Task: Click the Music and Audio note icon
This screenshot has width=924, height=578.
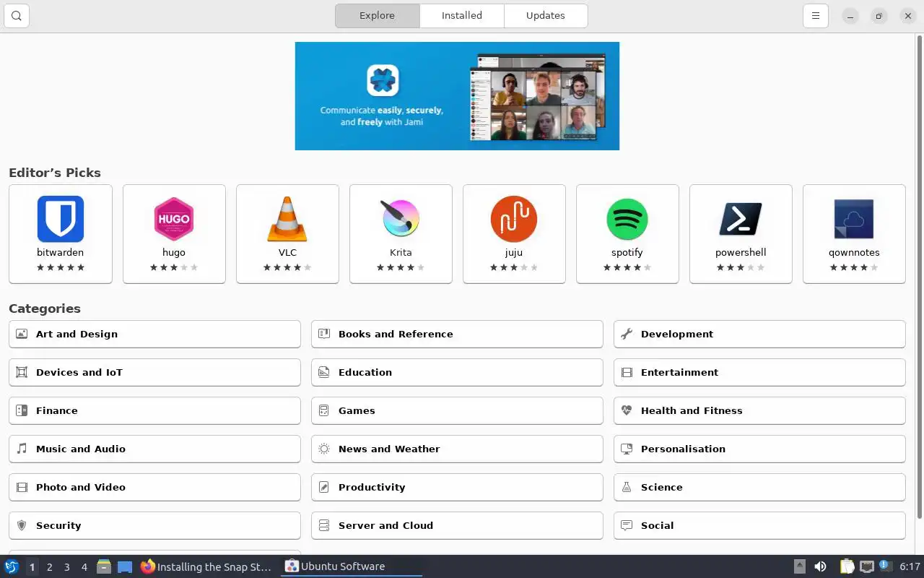Action: point(22,449)
